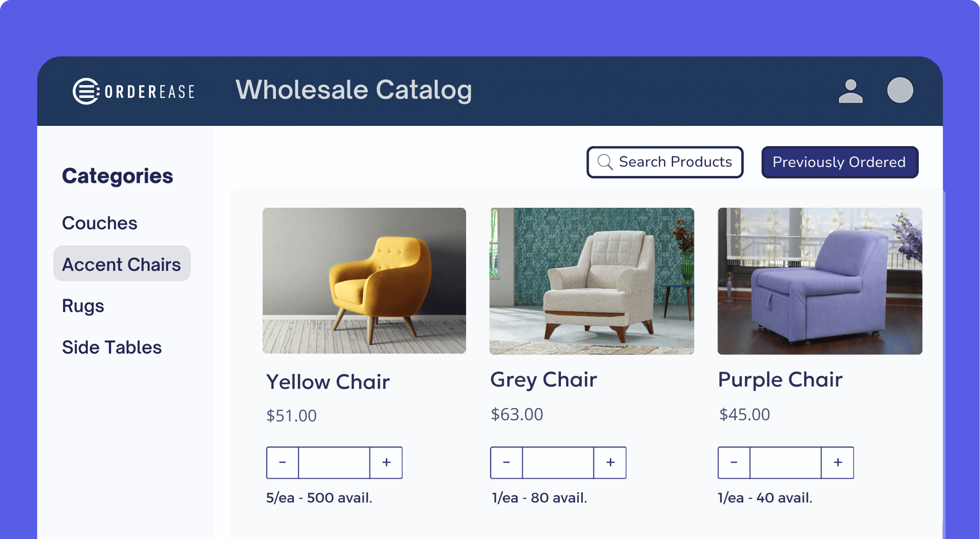
Task: Click the OrderEase logo icon
Action: [86, 91]
